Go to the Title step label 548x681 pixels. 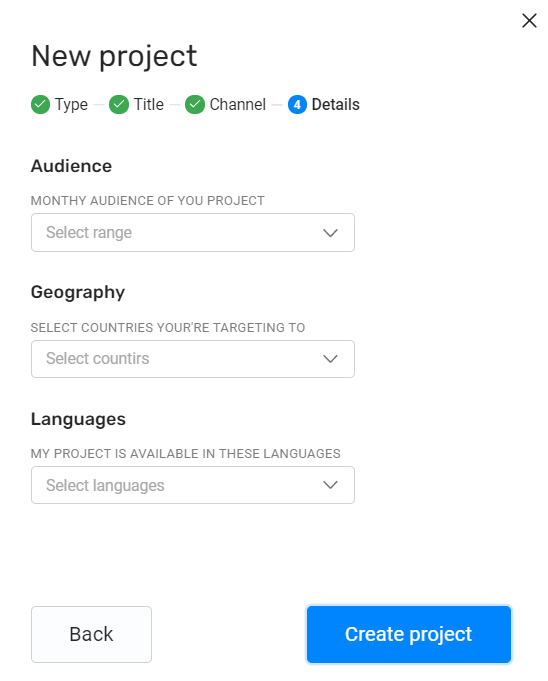click(149, 105)
